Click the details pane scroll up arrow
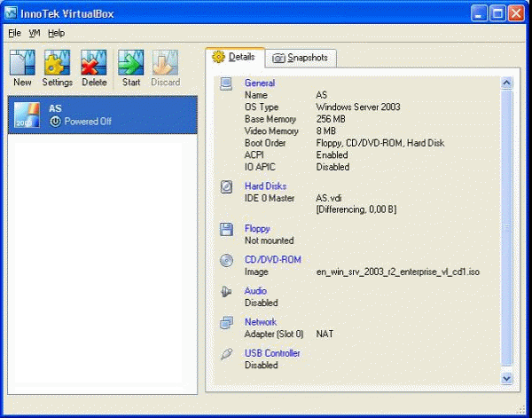Screen dimensions: 532x418 tap(506, 83)
